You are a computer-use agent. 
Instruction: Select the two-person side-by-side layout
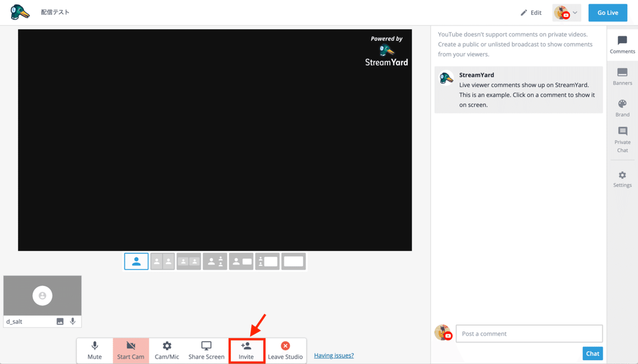point(163,261)
